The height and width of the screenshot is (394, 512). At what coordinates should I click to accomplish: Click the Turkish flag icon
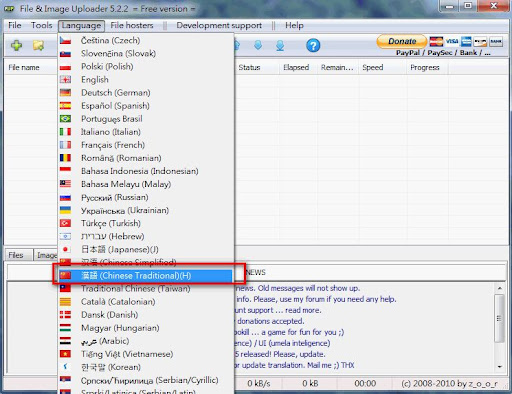click(x=65, y=223)
